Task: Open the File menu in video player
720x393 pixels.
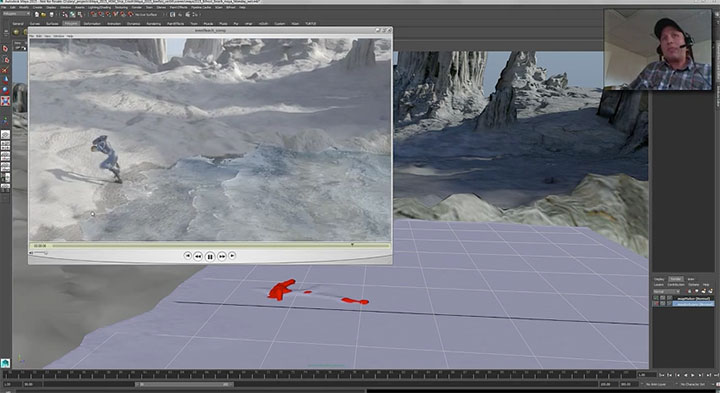Action: (32, 36)
